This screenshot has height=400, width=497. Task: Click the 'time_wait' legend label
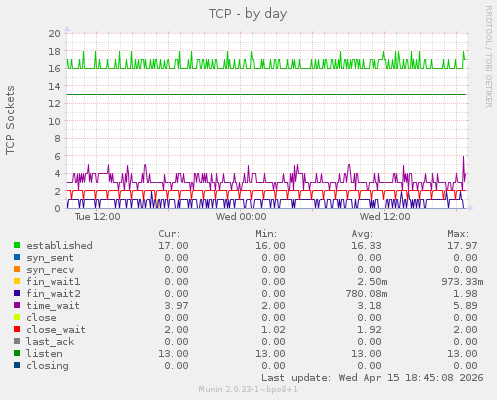click(x=53, y=306)
